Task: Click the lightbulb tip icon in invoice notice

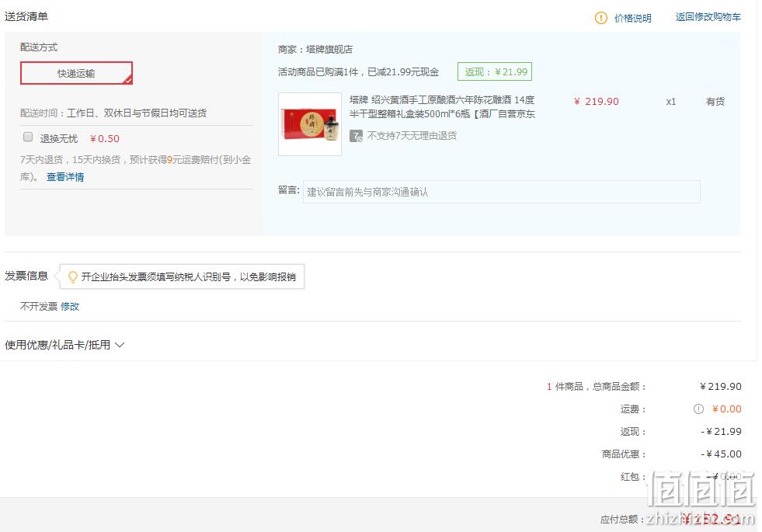Action: coord(72,277)
